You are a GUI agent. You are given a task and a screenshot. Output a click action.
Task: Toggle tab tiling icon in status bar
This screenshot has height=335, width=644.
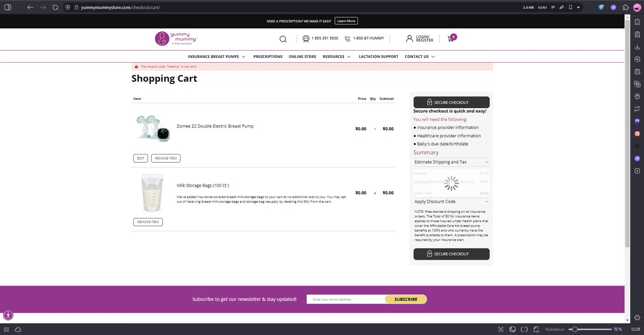[x=524, y=329]
